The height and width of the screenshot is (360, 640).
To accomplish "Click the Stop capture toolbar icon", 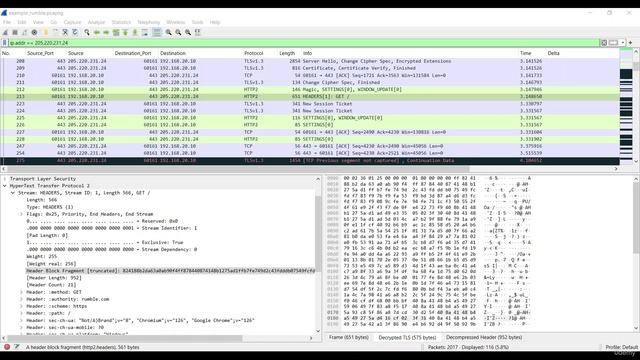I will (x=15, y=32).
